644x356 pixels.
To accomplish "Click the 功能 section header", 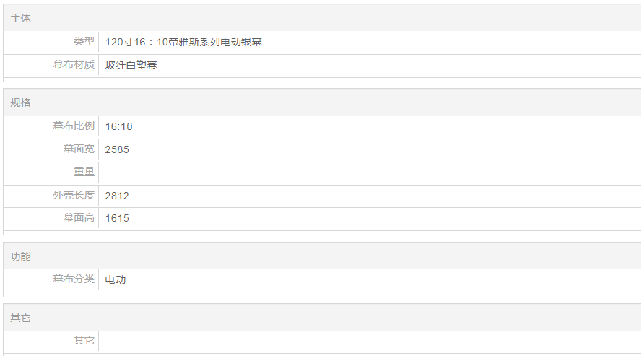I will (x=21, y=256).
